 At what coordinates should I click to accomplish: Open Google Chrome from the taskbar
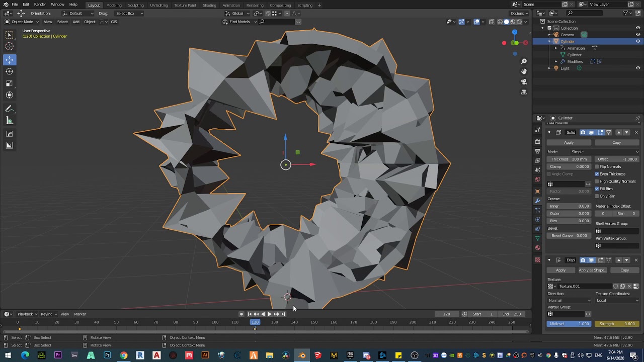click(123, 355)
